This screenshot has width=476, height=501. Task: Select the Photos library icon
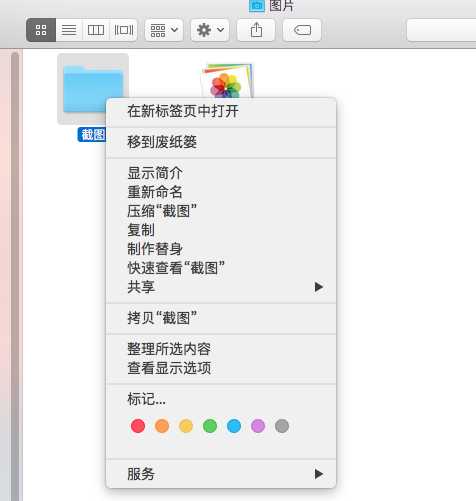pyautogui.click(x=227, y=80)
